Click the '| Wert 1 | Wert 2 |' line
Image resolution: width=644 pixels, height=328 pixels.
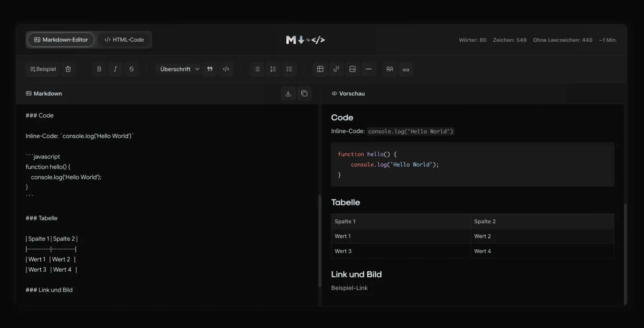(x=51, y=259)
